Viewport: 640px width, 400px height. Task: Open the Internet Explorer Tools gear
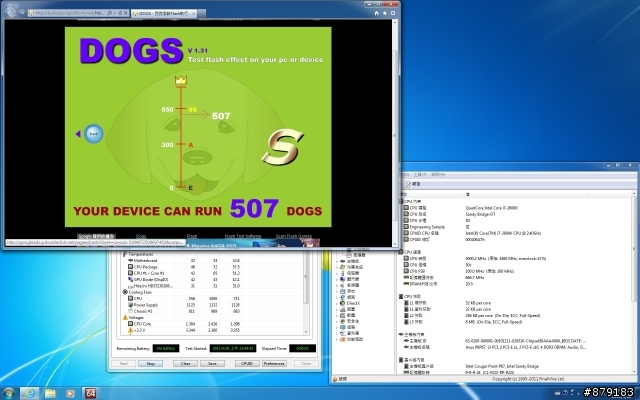coord(393,13)
